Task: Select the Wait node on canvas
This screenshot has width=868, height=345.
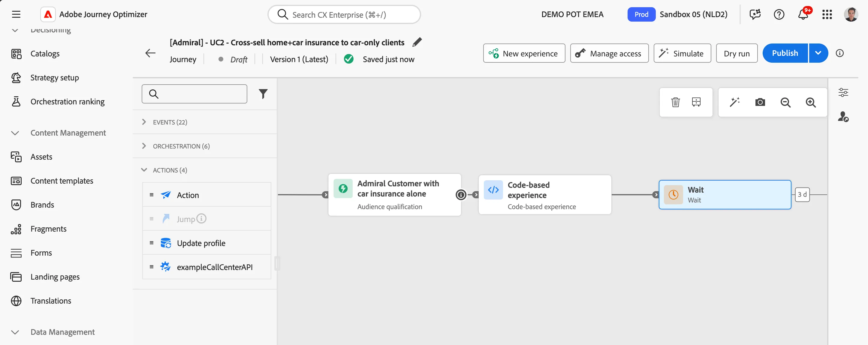Action: [x=725, y=195]
